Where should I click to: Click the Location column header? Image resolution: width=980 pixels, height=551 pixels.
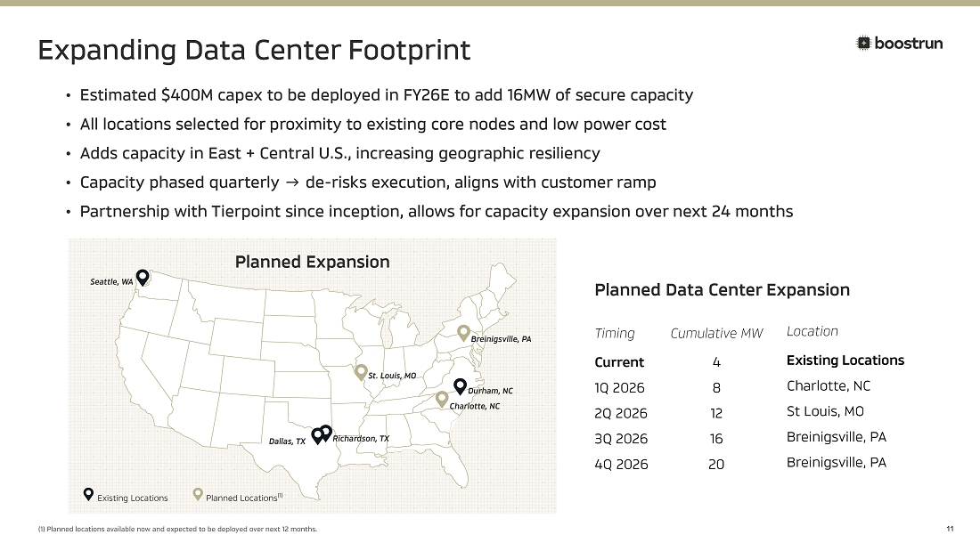point(813,331)
